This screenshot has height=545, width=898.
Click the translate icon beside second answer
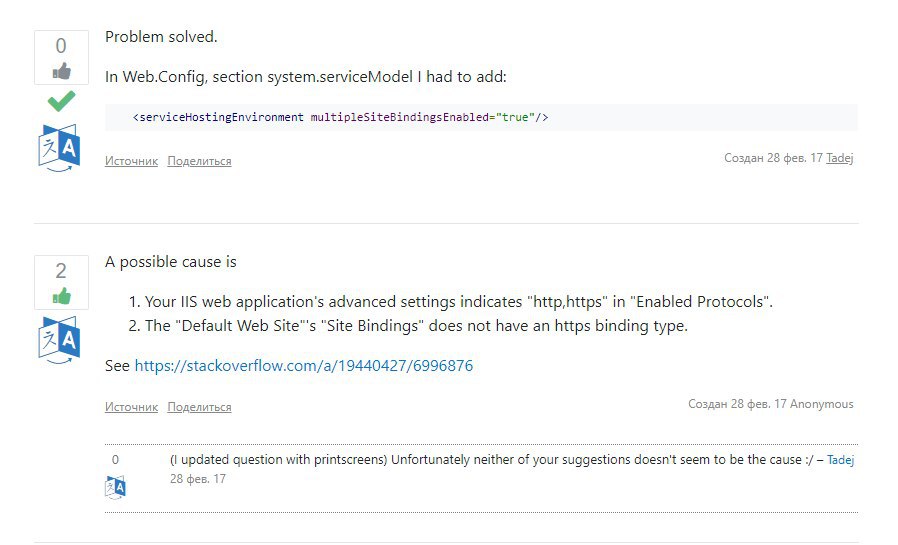click(x=59, y=340)
